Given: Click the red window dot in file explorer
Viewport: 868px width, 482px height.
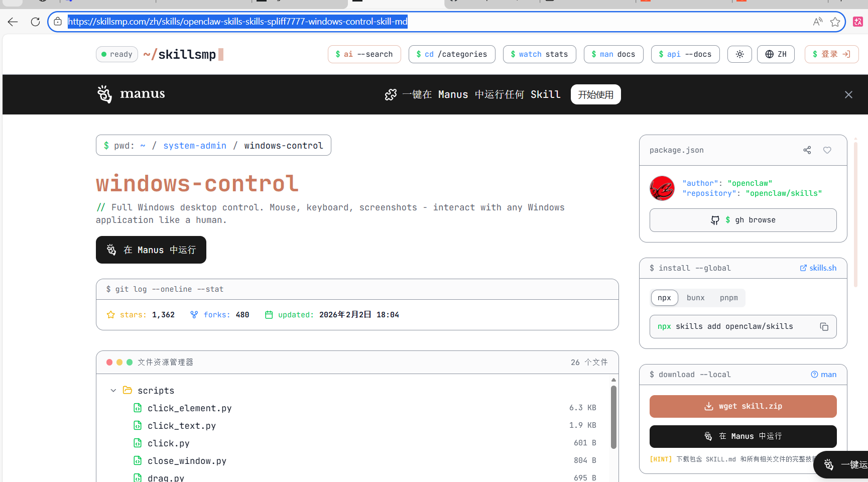Looking at the screenshot, I should coord(109,362).
